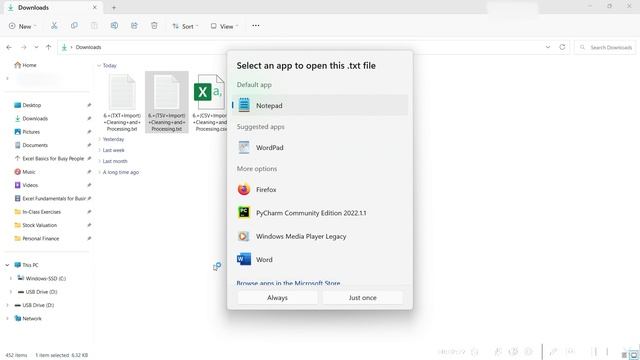This screenshot has height=360, width=640.
Task: Open the file with Word
Action: tap(320, 259)
